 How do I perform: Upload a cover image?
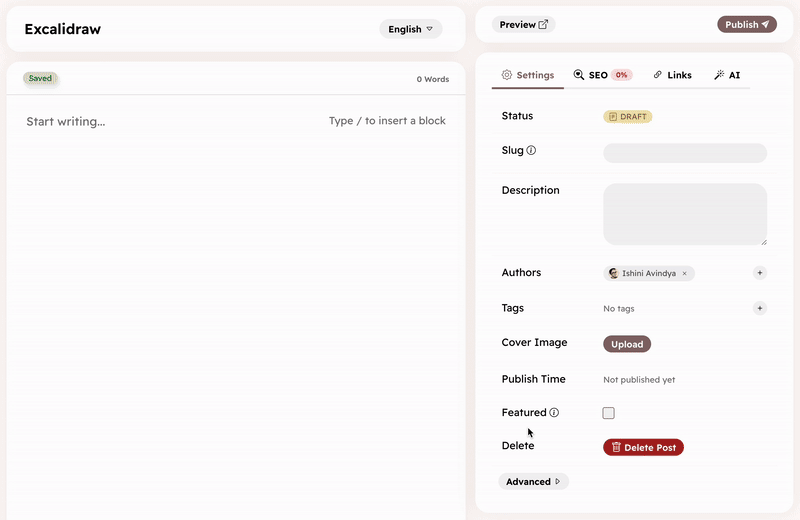point(627,344)
